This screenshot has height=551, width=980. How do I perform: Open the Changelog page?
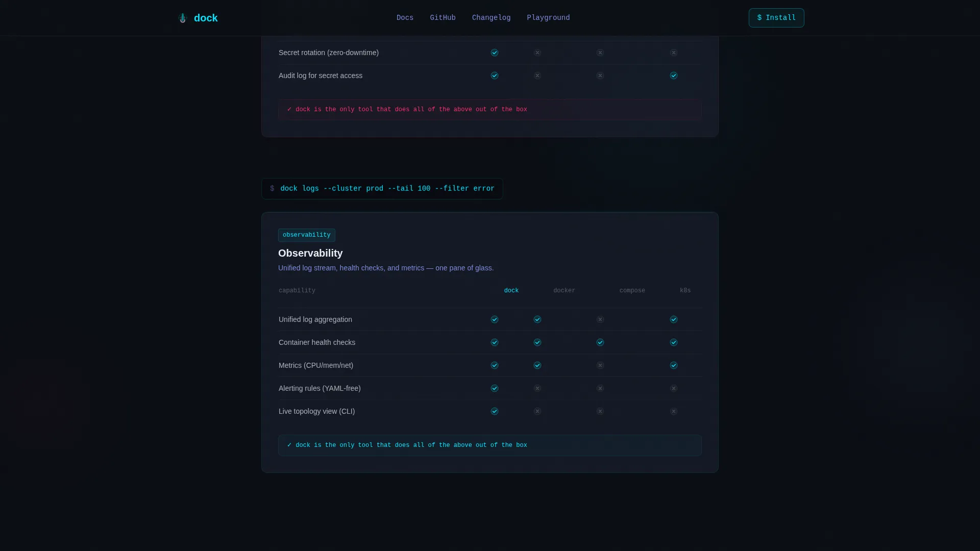(491, 18)
